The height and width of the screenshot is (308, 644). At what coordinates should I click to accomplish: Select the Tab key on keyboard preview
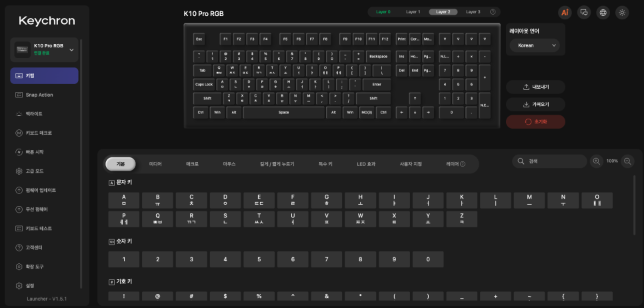[x=203, y=70]
